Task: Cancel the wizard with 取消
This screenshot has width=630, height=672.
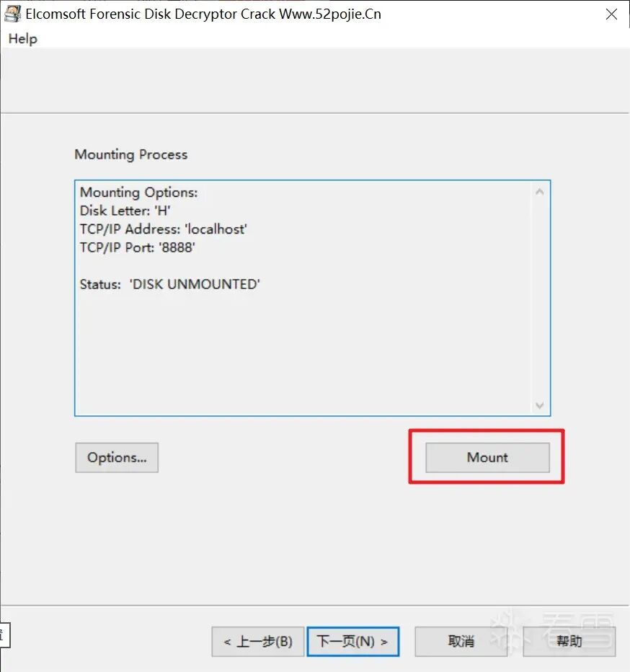Action: tap(461, 642)
